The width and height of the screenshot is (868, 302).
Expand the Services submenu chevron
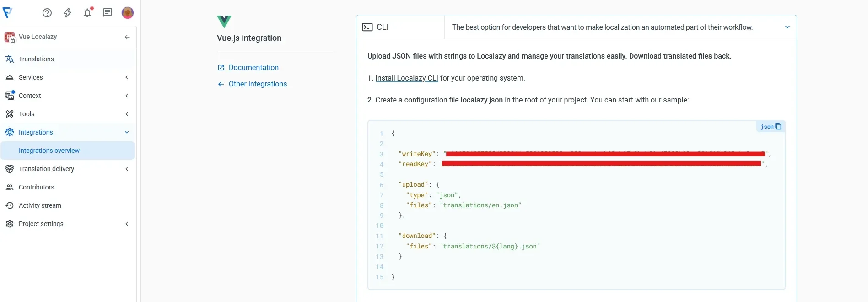pyautogui.click(x=127, y=77)
